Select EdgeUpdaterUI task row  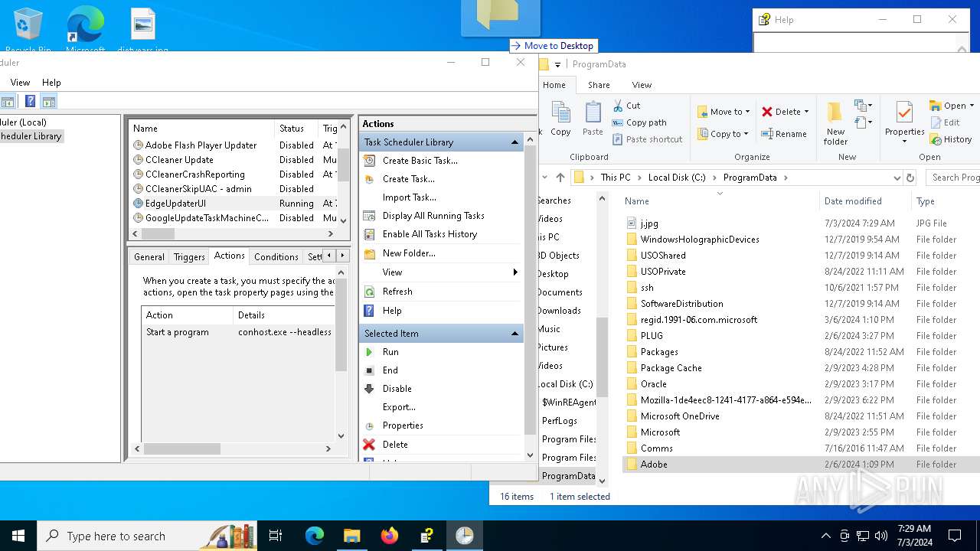pos(234,204)
